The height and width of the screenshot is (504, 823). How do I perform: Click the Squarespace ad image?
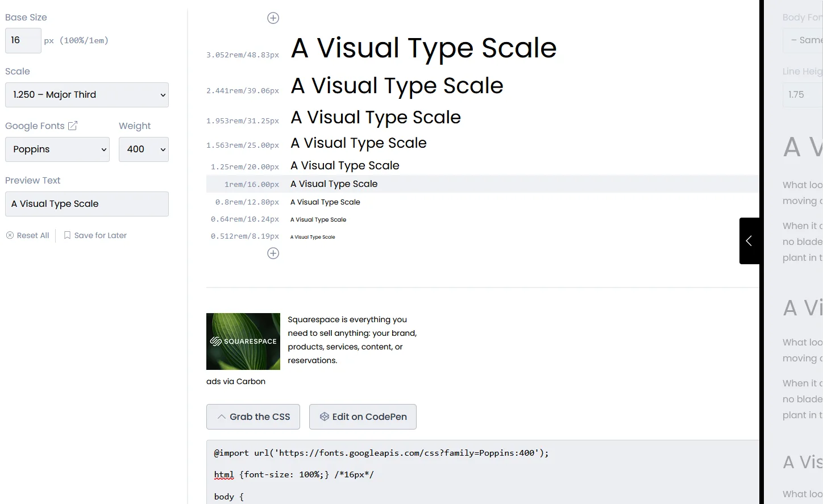point(243,341)
